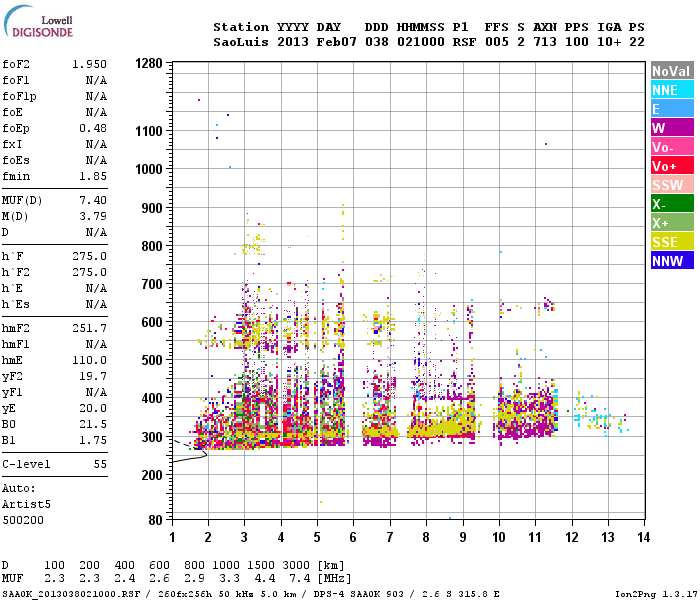Click the year 2013 in header

click(x=293, y=42)
